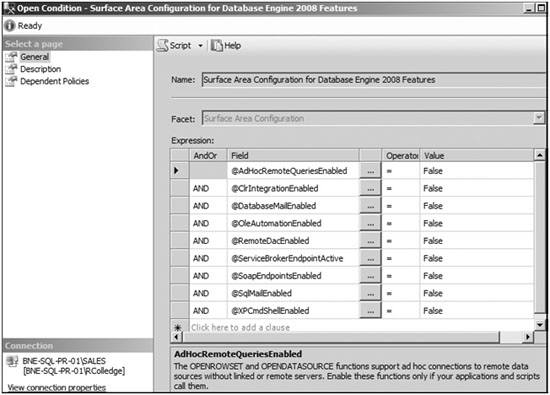This screenshot has width=550, height=395.
Task: Click False value for @AdHocRemoteQueriesEnabled
Action: [x=476, y=171]
